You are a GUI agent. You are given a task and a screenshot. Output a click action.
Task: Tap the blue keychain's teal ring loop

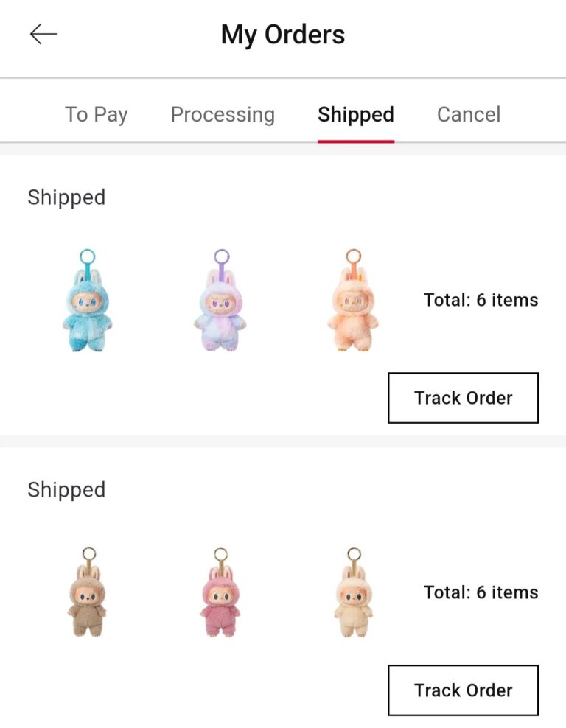87,256
